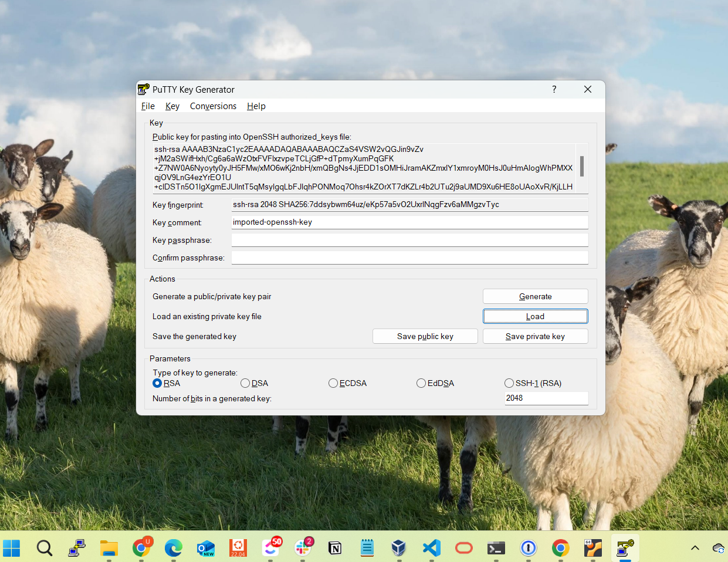Select the ECDSA key type
The height and width of the screenshot is (562, 728).
pos(333,382)
